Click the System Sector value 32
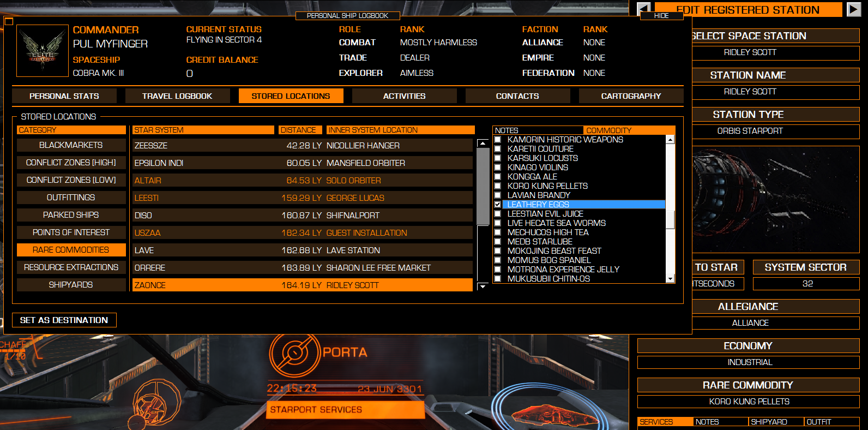The height and width of the screenshot is (430, 868). 806,284
